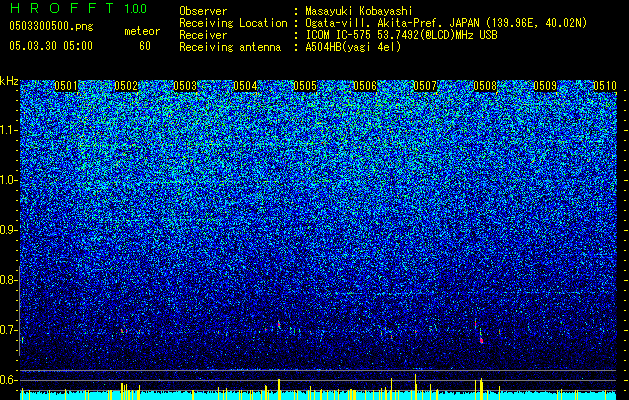Click the 0.7 frequency axis label

pos(9,330)
